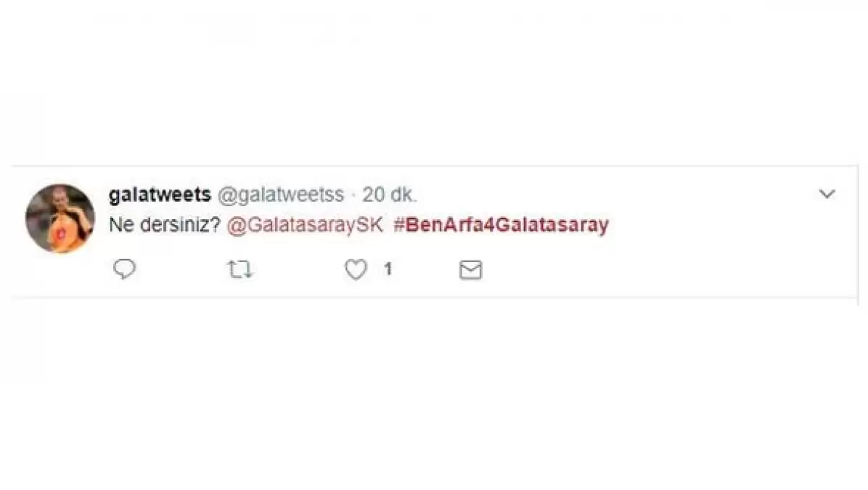This screenshot has width=868, height=490.
Task: Open the 20 dk. timestamp link
Action: 389,195
